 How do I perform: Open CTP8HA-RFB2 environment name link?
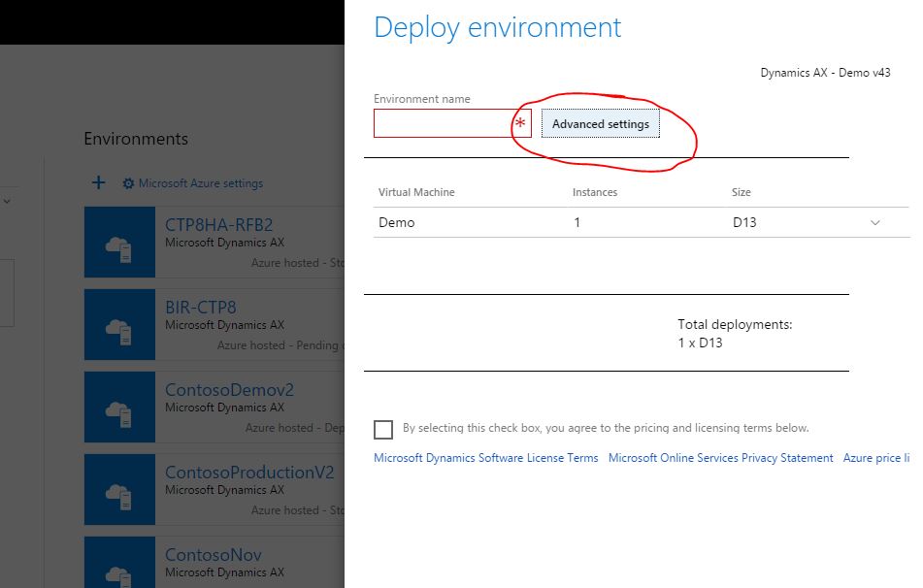219,225
